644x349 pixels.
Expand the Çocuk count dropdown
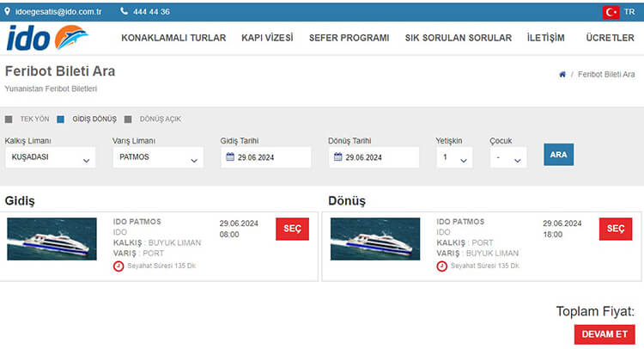click(x=508, y=157)
